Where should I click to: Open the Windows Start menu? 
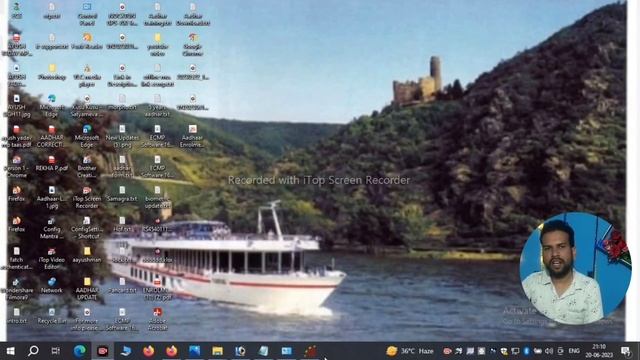[11, 351]
